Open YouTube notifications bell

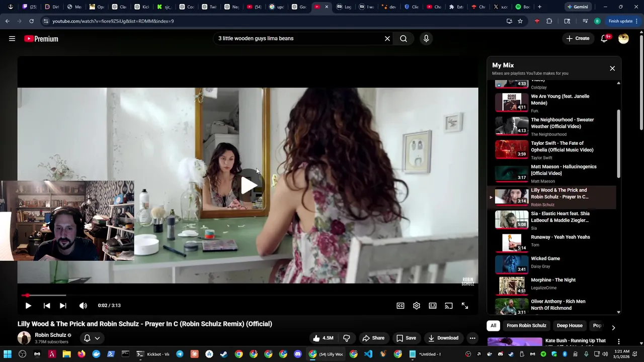(604, 39)
